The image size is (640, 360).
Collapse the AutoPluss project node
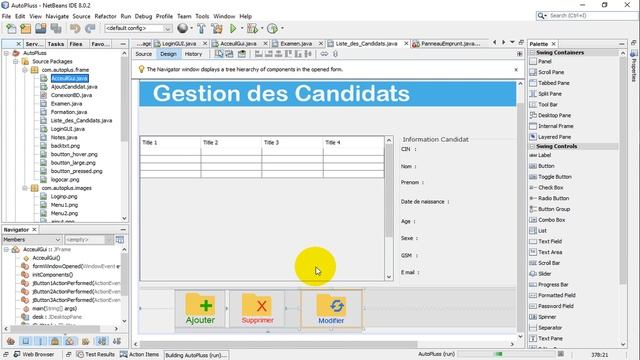pos(6,53)
